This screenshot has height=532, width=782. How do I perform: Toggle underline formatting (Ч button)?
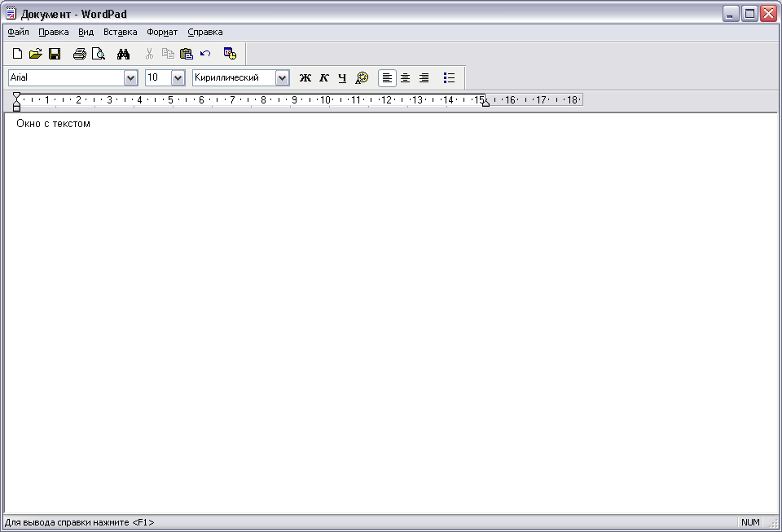pyautogui.click(x=342, y=77)
